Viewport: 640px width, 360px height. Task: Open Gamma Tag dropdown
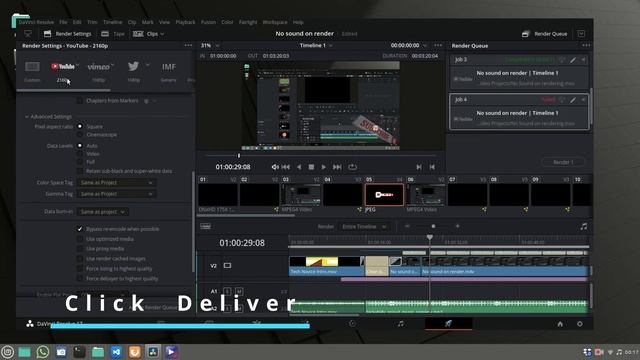click(x=116, y=194)
